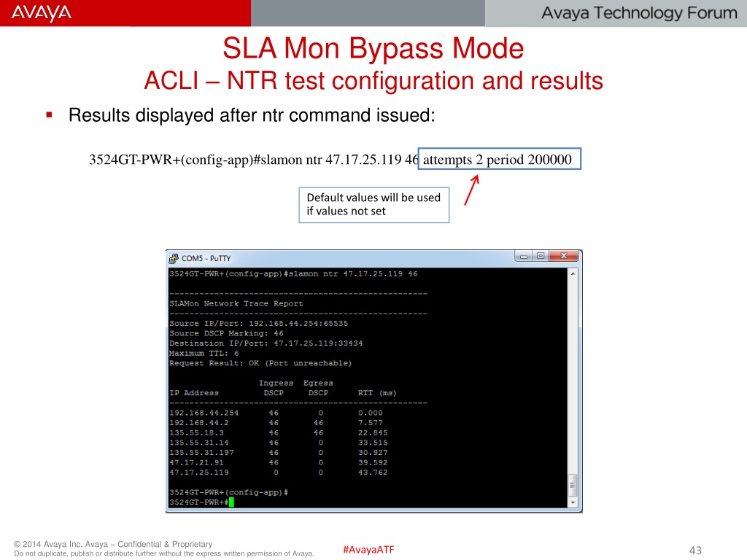Click the slamon ntr command line in the terminal
The height and width of the screenshot is (560, 747).
click(x=293, y=274)
